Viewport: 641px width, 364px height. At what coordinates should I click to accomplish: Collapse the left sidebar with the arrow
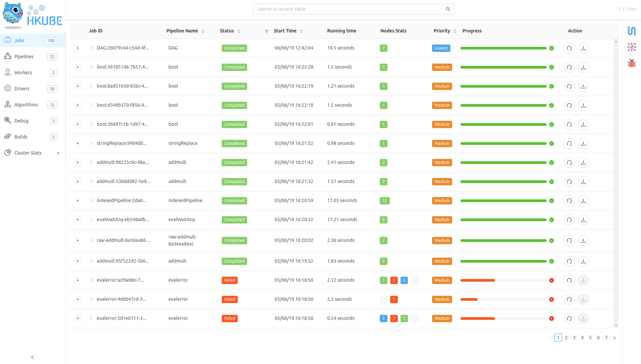(32, 357)
